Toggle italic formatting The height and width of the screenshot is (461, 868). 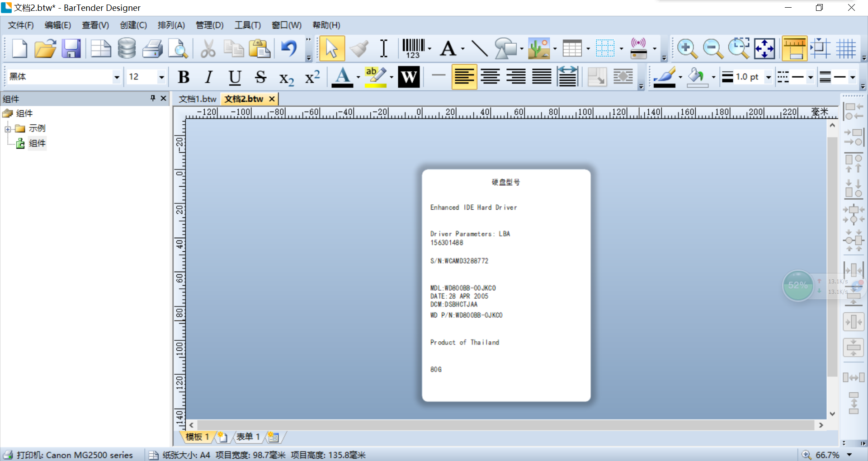[208, 77]
